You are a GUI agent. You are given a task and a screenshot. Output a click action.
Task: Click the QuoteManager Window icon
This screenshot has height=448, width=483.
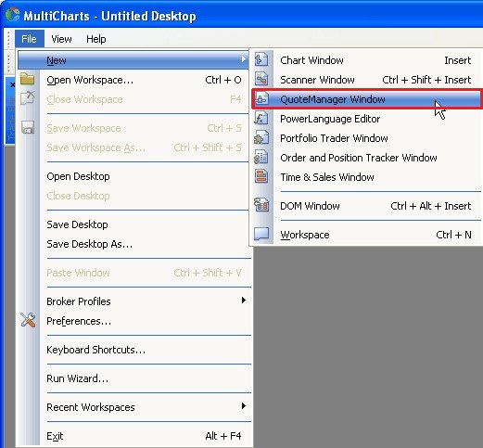(261, 99)
